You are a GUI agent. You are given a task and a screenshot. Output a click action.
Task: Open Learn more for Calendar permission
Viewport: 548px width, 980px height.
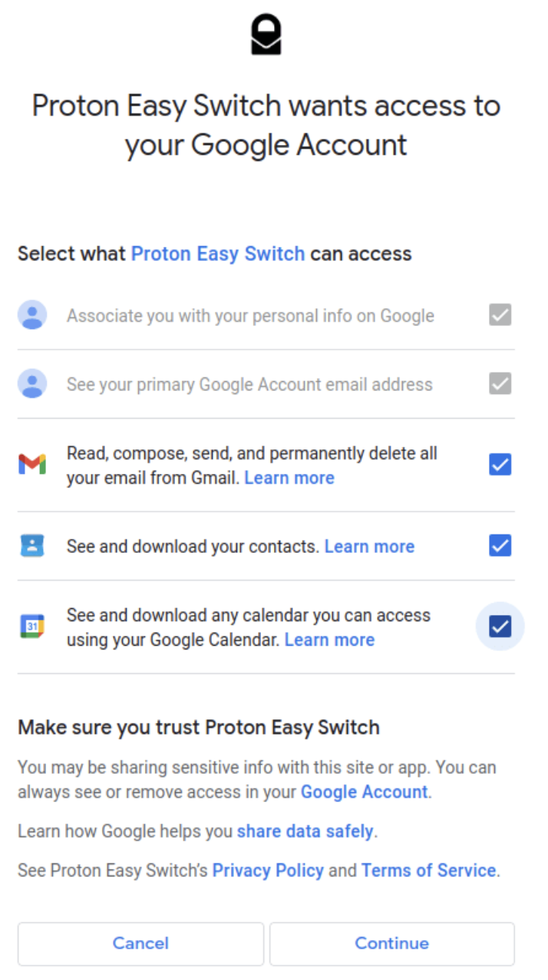pyautogui.click(x=329, y=640)
